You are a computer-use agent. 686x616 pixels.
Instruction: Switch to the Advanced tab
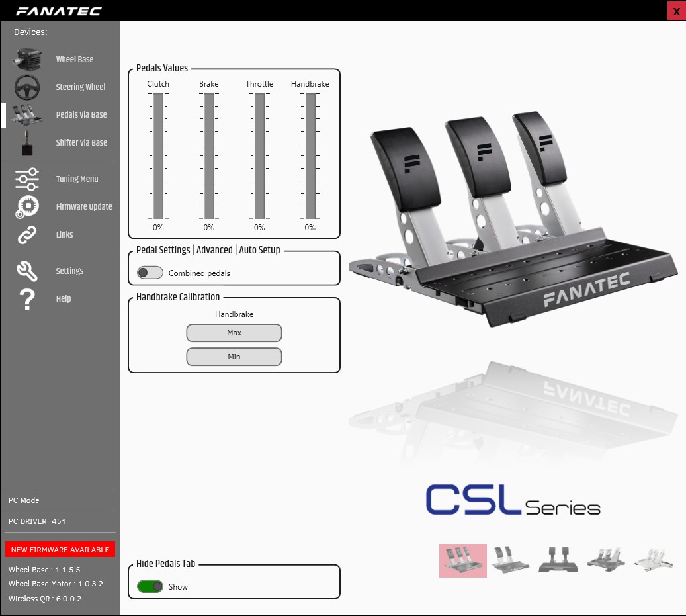(x=214, y=250)
